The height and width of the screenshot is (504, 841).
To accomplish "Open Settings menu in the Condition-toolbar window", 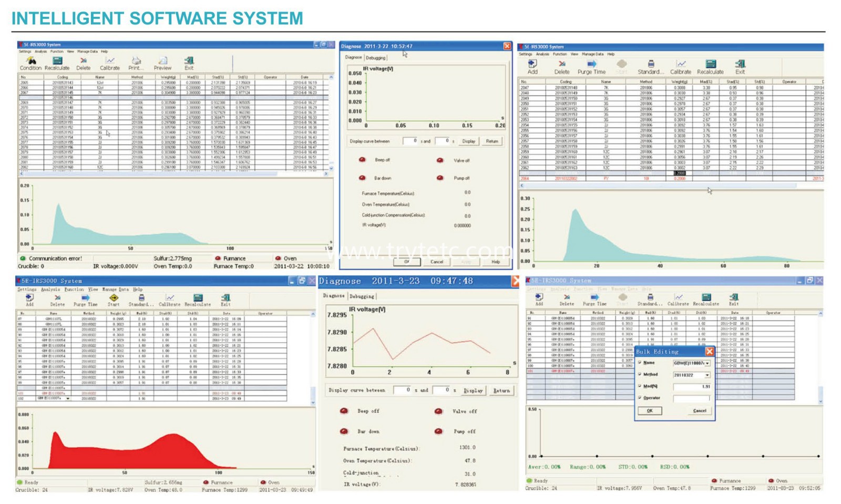I will coord(25,52).
